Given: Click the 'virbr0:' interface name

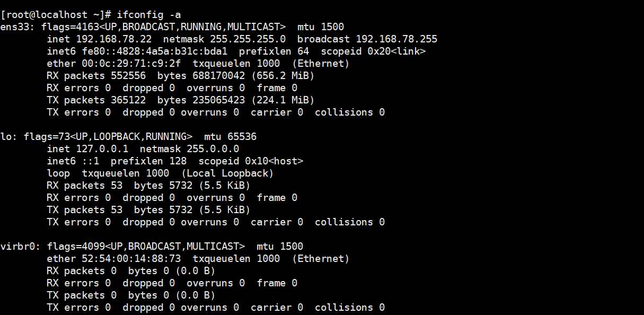Looking at the screenshot, I should (x=21, y=247).
